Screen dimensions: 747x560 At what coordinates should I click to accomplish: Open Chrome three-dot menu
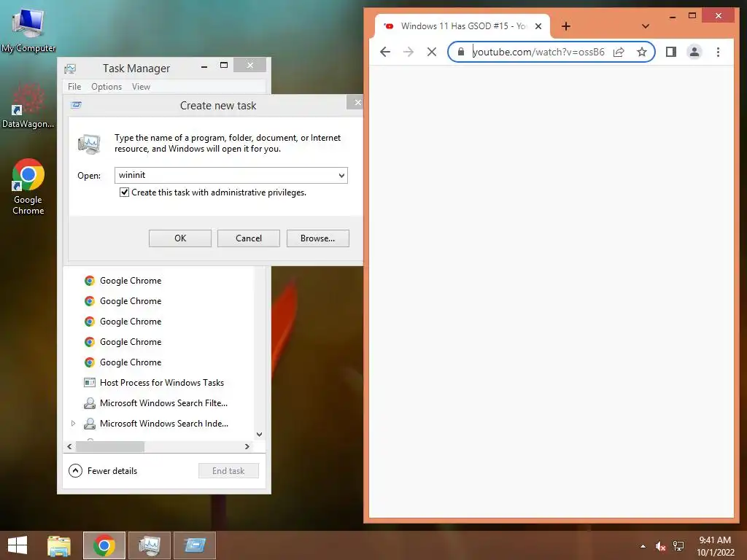click(718, 52)
